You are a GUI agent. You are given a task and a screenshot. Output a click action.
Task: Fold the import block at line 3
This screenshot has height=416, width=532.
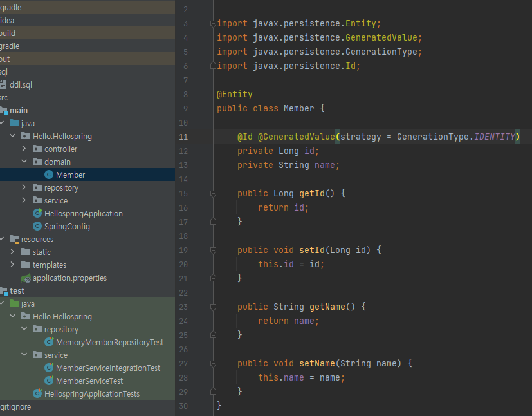coord(213,24)
